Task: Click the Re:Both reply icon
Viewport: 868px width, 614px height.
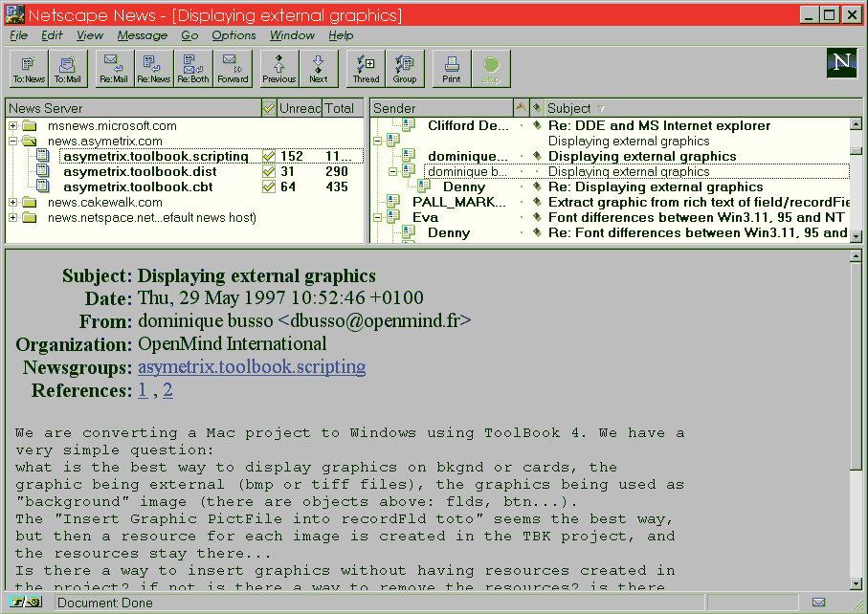Action: (193, 69)
